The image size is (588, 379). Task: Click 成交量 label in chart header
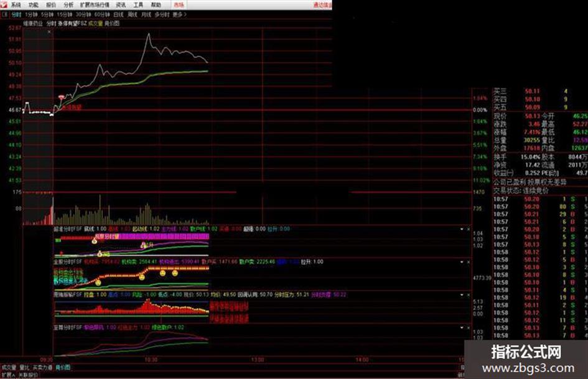coord(95,23)
